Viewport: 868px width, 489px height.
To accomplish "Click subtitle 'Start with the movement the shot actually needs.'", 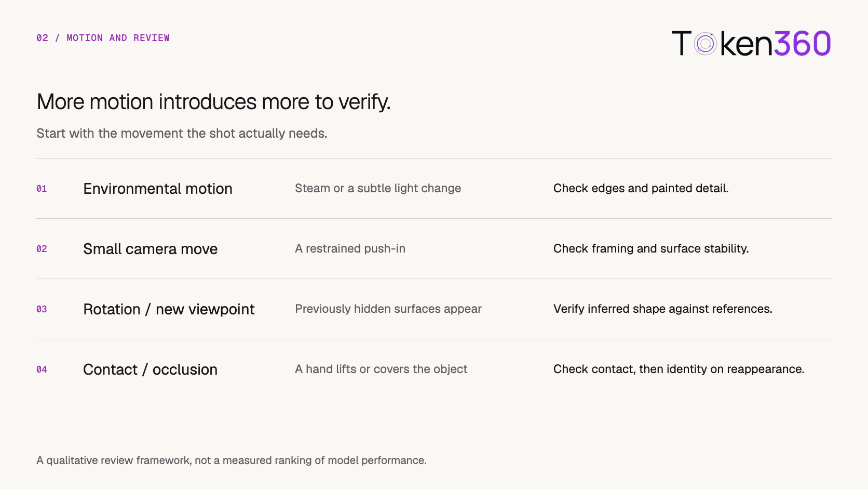I will (x=182, y=134).
